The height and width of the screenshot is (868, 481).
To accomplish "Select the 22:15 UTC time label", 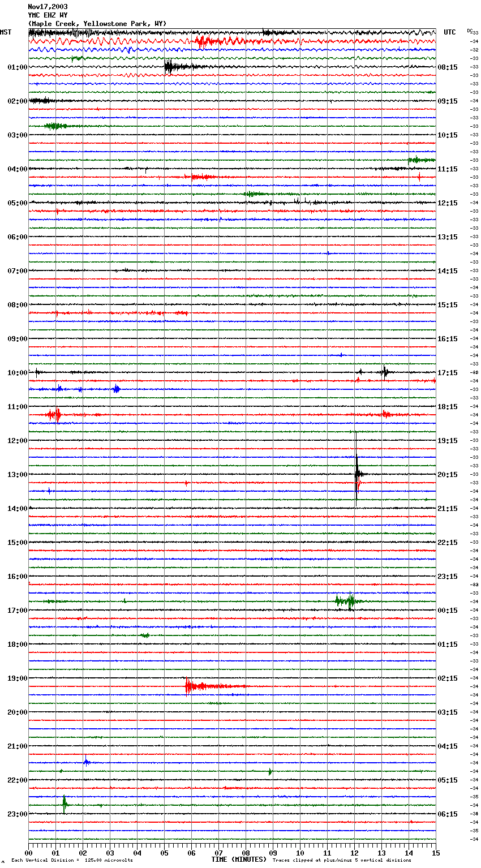I will point(448,543).
